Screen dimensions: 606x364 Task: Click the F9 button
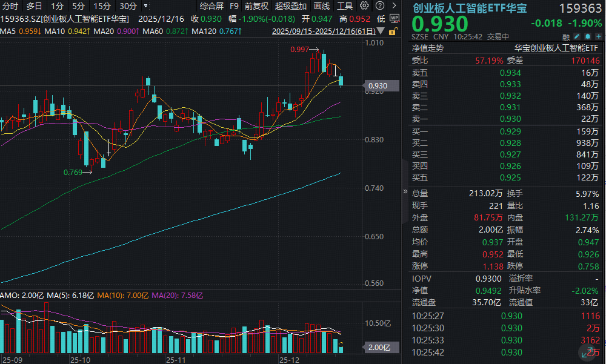pos(235,5)
